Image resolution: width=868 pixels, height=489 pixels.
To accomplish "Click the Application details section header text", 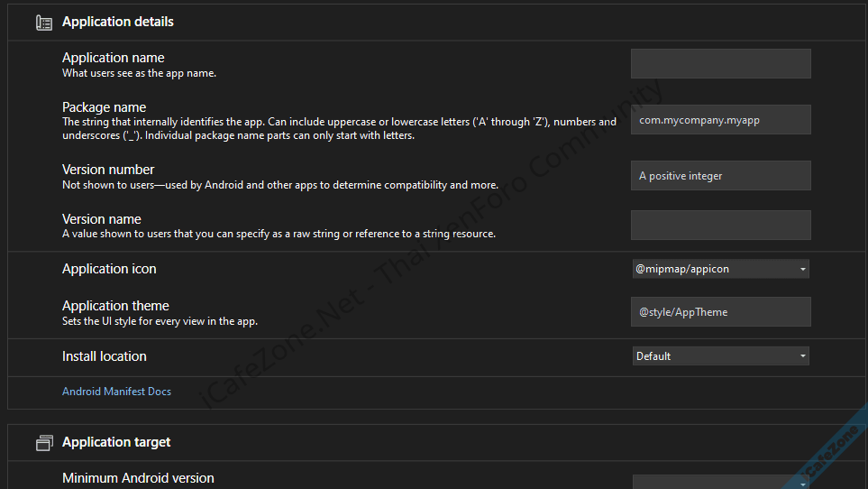I will point(118,22).
